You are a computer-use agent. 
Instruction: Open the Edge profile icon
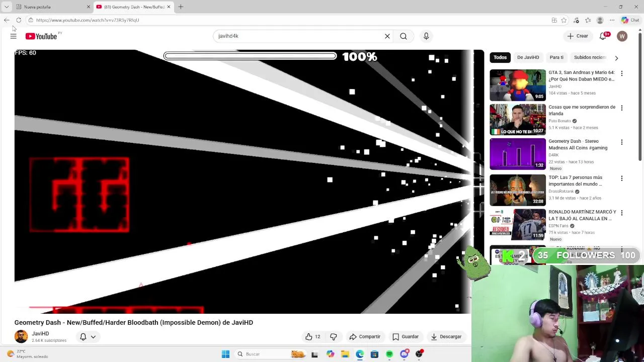[600, 20]
